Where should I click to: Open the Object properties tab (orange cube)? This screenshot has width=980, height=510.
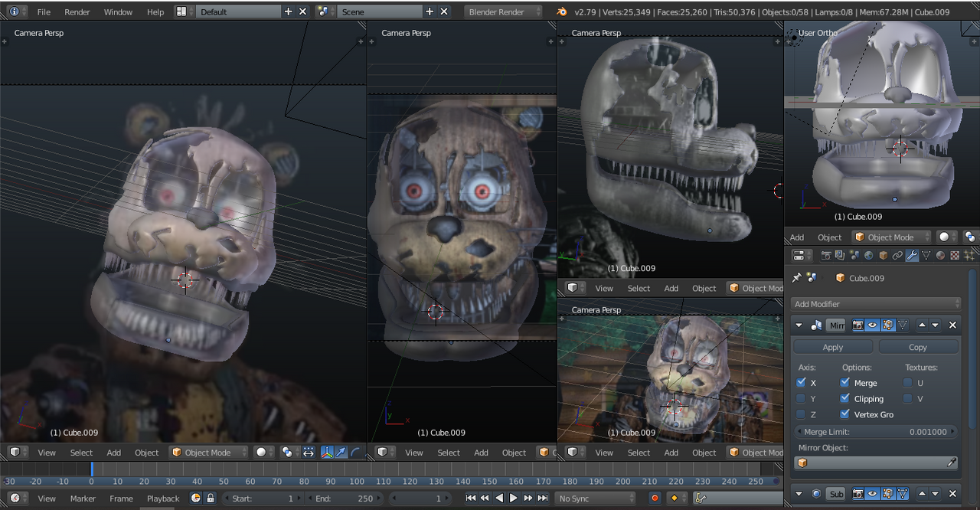click(x=884, y=256)
